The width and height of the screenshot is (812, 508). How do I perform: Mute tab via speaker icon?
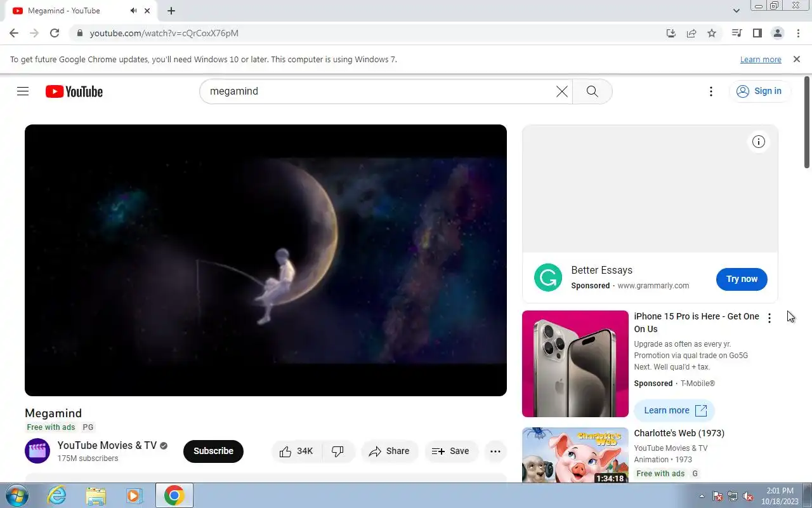133,11
